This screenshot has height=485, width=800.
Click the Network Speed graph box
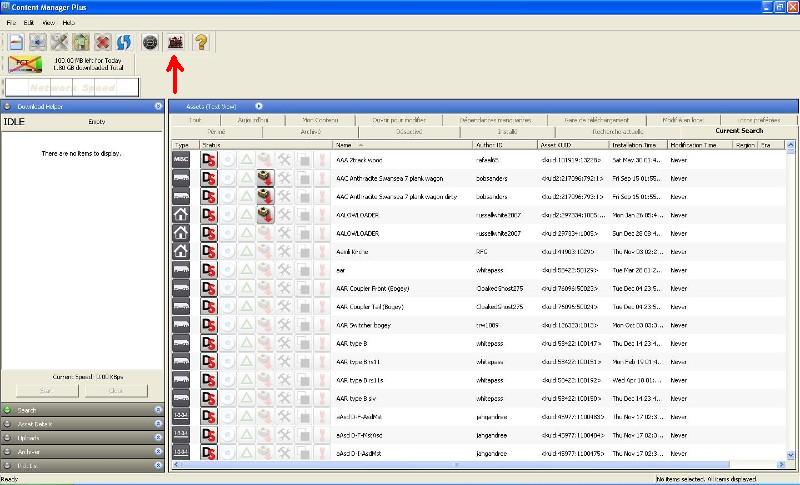click(72, 87)
